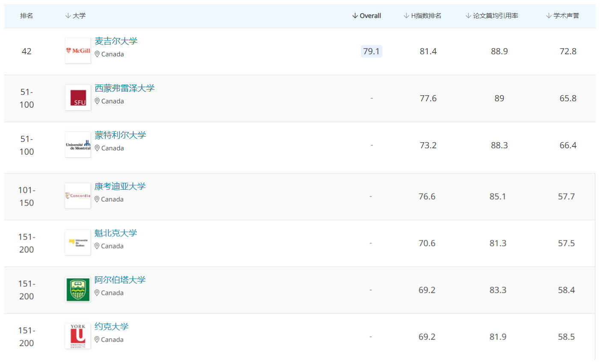Screen dimensions: 600x364
Task: Click the SFU logo thumbnail
Action: tap(78, 98)
